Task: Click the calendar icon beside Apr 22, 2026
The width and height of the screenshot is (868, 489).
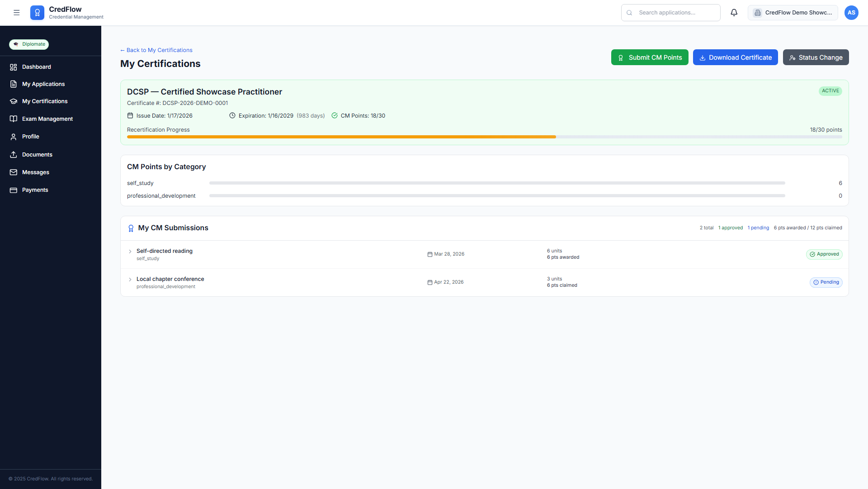Action: click(x=430, y=282)
